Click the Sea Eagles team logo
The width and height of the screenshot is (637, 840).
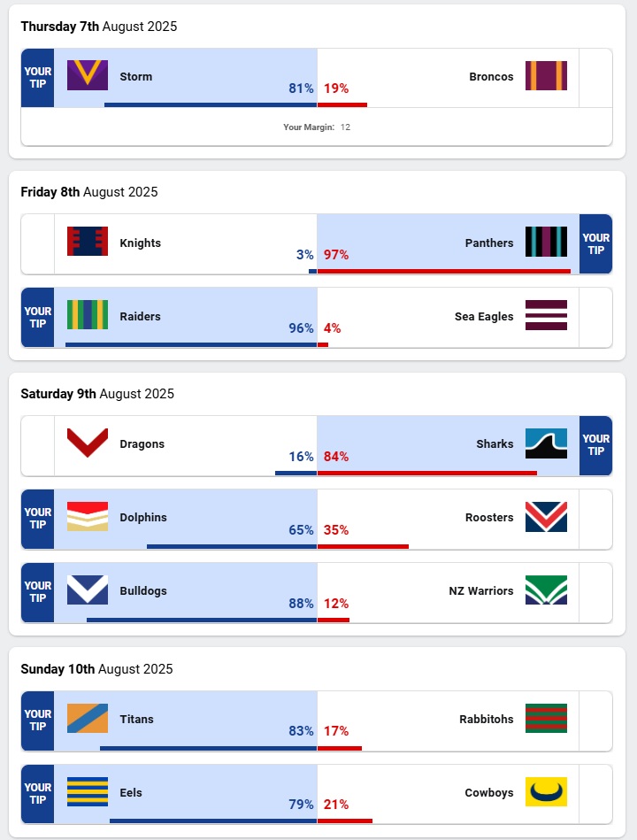tap(546, 315)
